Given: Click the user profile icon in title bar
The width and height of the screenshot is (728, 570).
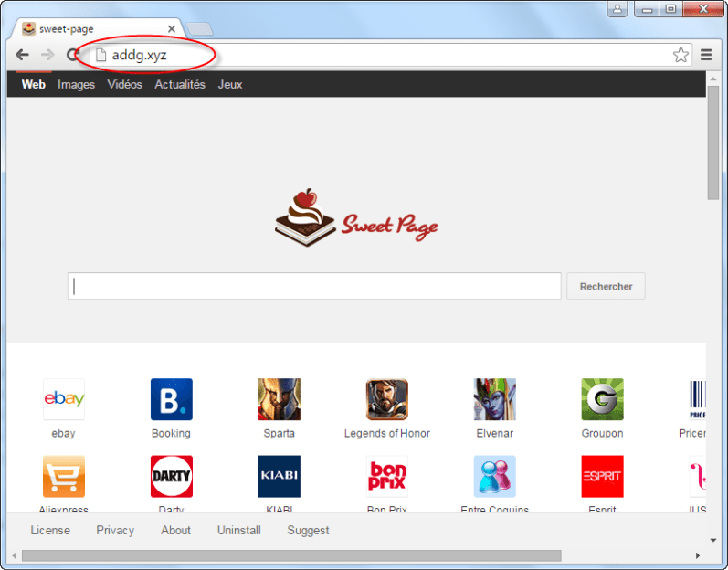Looking at the screenshot, I should pos(617,9).
